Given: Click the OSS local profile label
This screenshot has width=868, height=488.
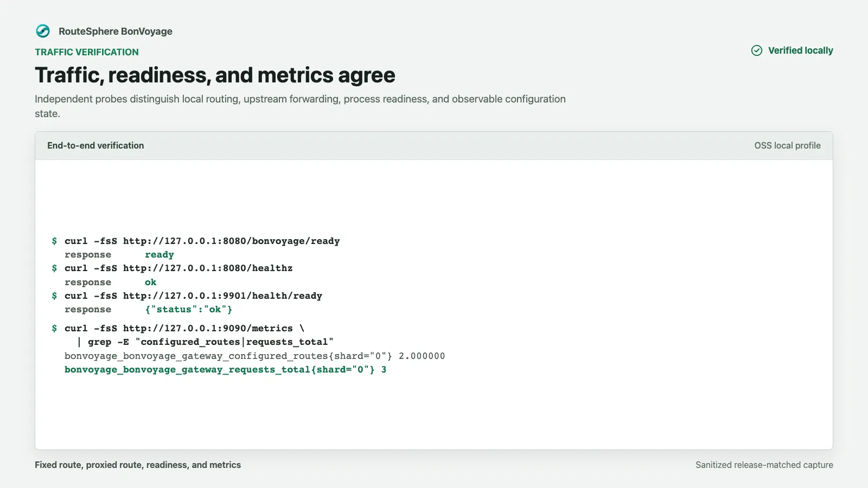Looking at the screenshot, I should click(787, 145).
